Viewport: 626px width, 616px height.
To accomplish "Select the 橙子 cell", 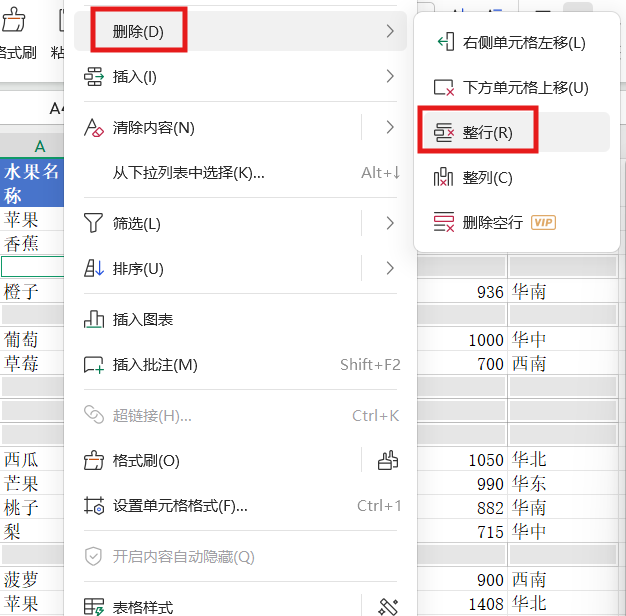I will [x=32, y=291].
